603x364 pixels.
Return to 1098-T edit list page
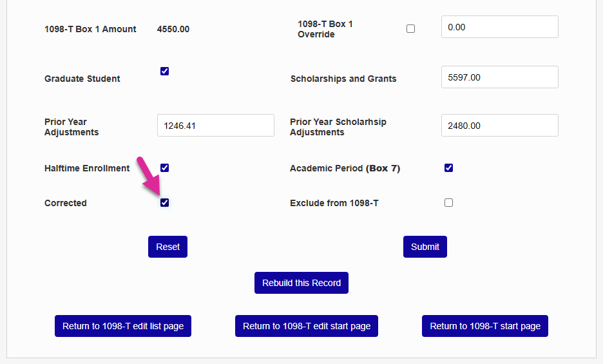pyautogui.click(x=123, y=326)
